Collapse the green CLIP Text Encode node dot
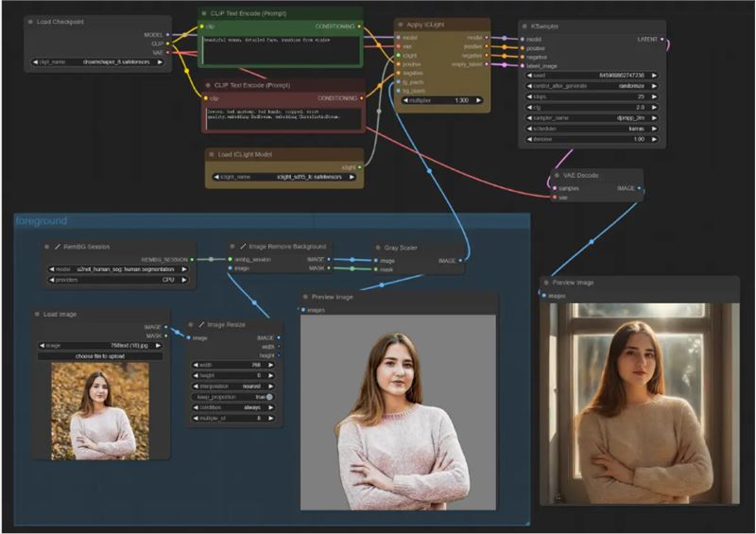This screenshot has height=534, width=756. (204, 13)
